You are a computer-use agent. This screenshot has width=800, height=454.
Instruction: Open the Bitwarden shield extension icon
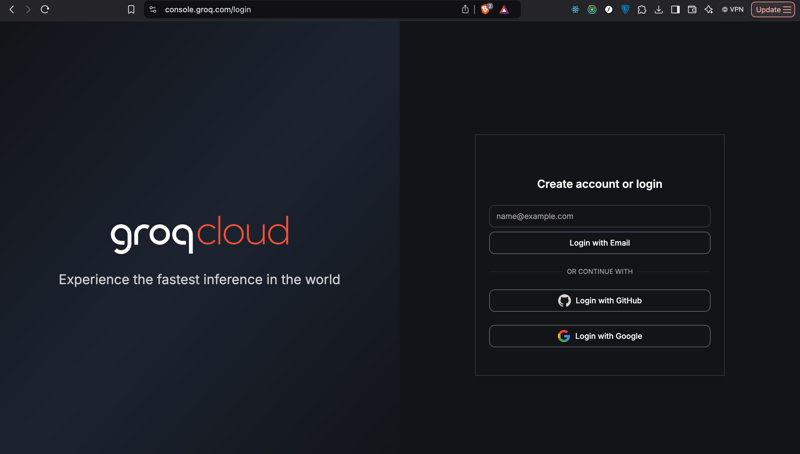click(625, 9)
